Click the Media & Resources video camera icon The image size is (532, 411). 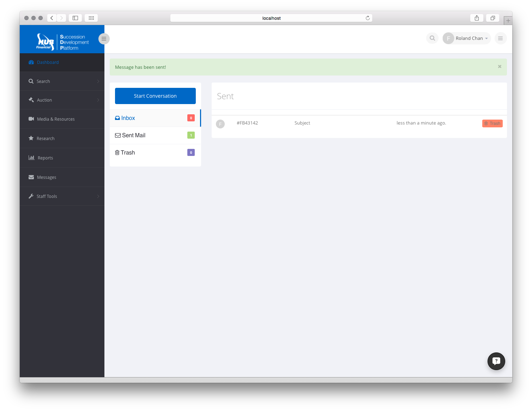(x=31, y=119)
